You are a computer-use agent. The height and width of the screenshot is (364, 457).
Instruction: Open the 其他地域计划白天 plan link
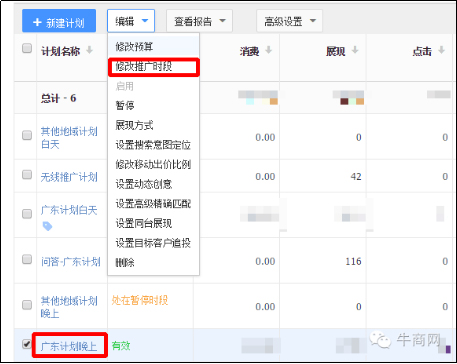click(69, 138)
